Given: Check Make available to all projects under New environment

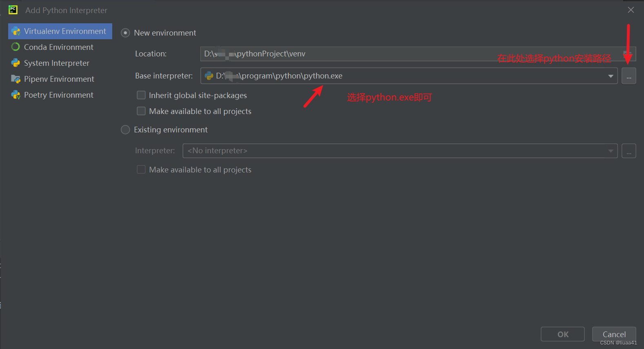Looking at the screenshot, I should tap(141, 111).
